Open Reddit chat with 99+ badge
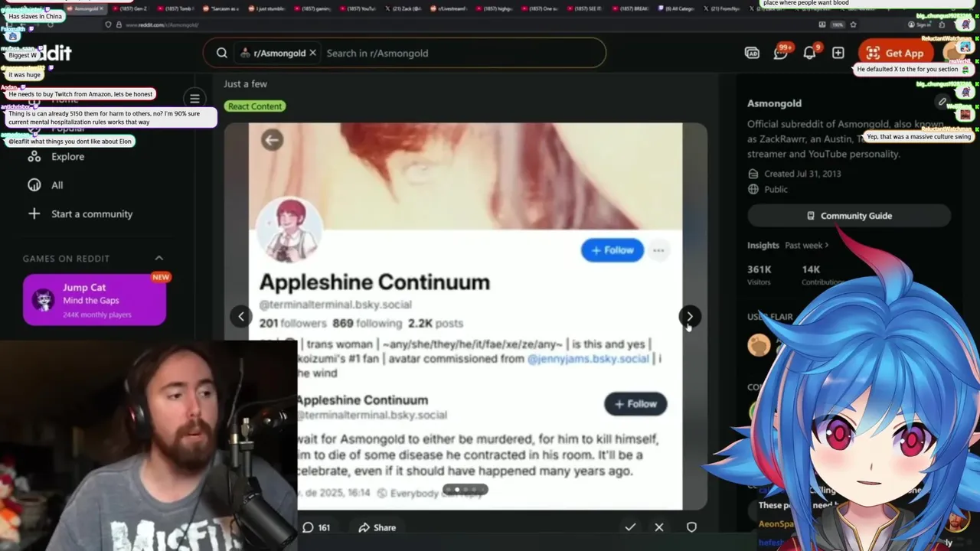Viewport: 980px width, 551px height. point(781,53)
